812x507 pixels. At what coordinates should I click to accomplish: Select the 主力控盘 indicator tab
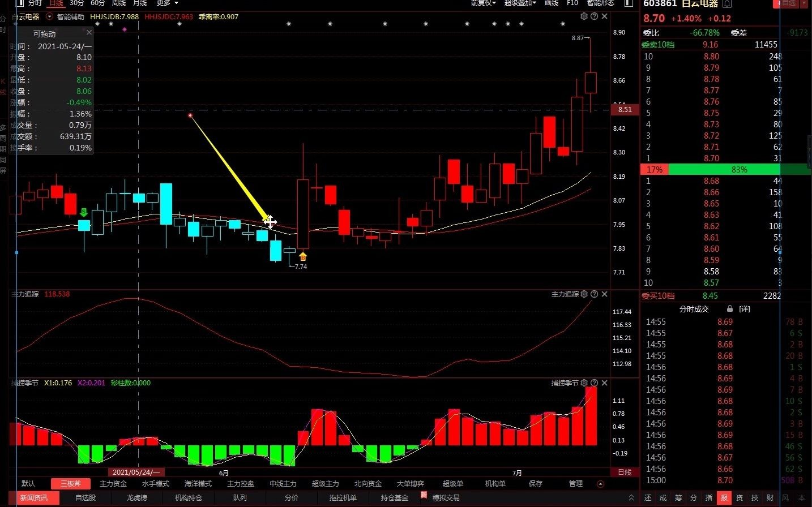coord(241,484)
